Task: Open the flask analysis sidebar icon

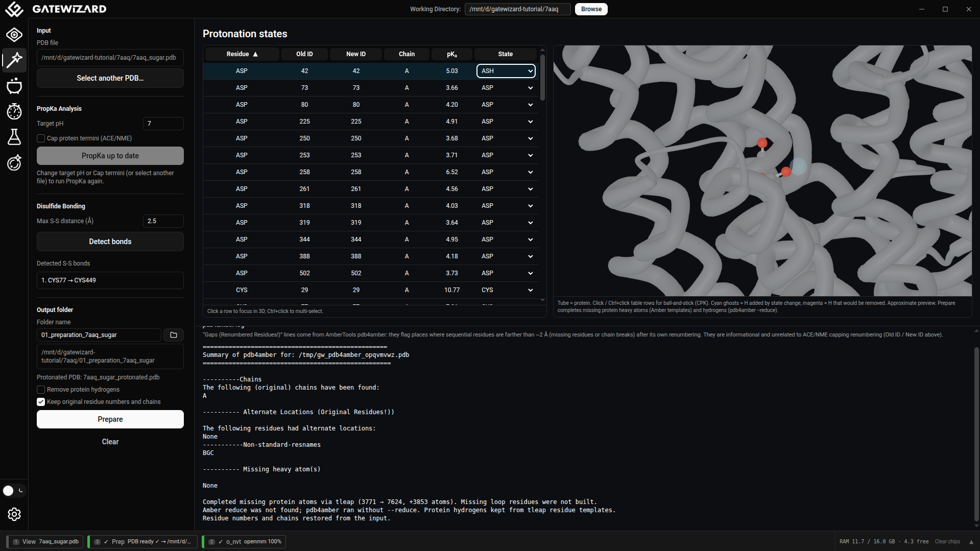Action: point(14,137)
